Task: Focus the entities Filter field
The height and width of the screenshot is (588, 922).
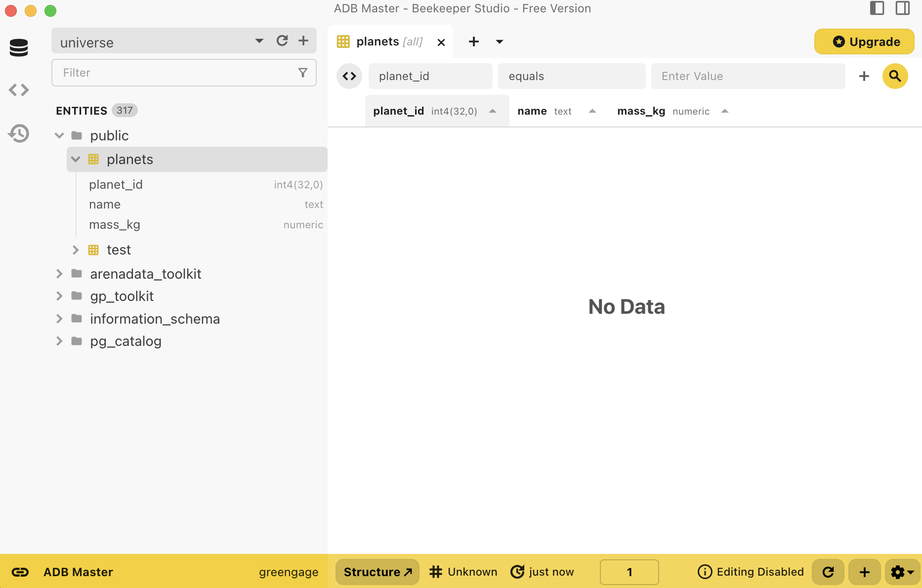Action: click(x=184, y=73)
